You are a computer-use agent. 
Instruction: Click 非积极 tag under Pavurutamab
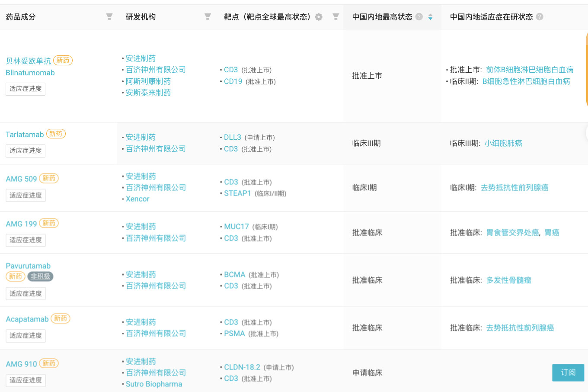tap(40, 276)
